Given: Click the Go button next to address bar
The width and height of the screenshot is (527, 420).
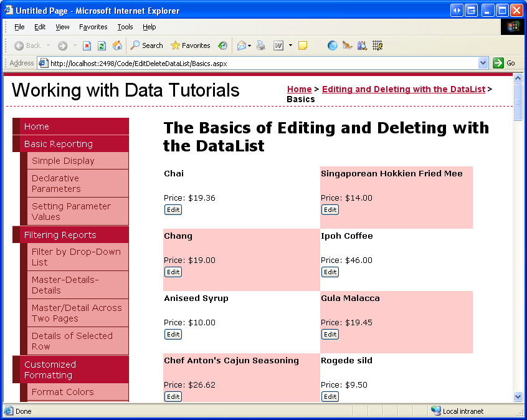Looking at the screenshot, I should [505, 63].
